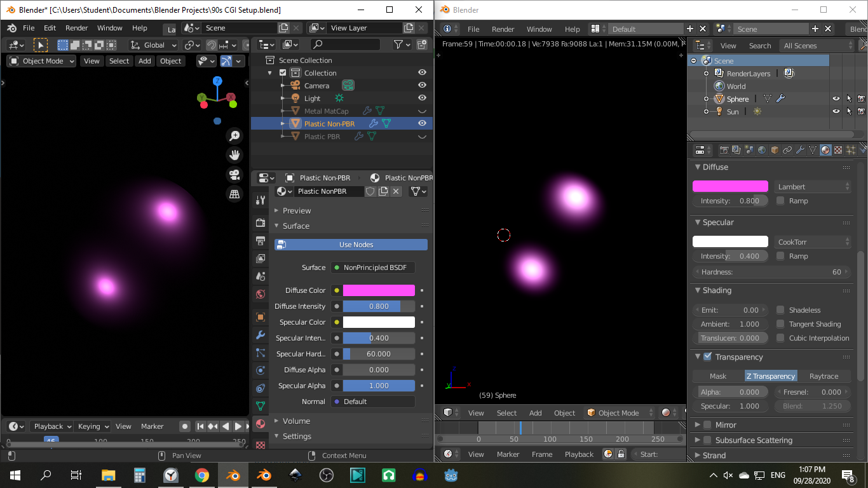Switch perspective/orthographic grid gizmo in left viewport
This screenshot has height=488, width=868.
pyautogui.click(x=234, y=194)
